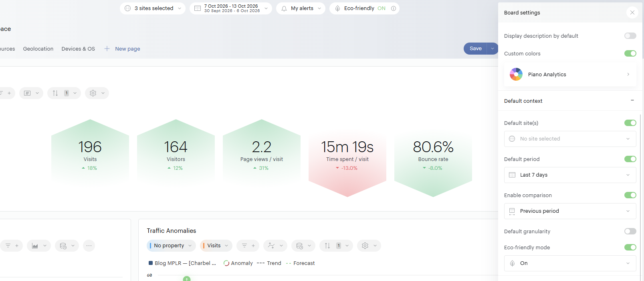
Task: Open the No site selected dropdown
Action: (x=570, y=139)
